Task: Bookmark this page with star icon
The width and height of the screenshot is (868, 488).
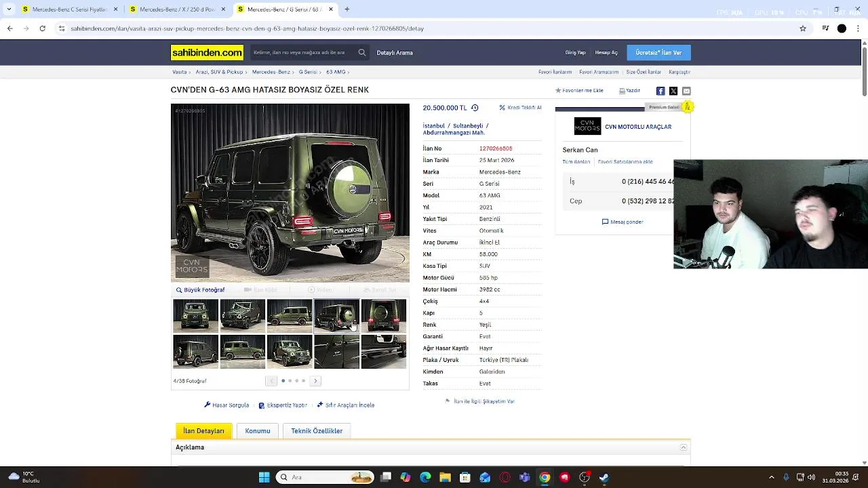Action: pos(803,28)
